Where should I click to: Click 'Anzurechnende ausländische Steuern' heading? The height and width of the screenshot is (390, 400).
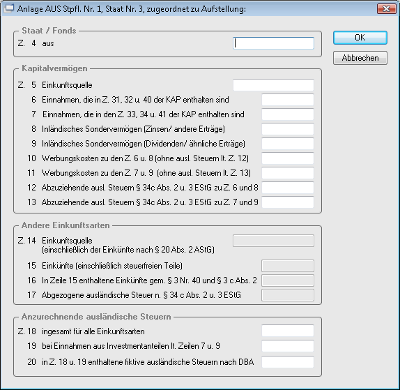96,317
